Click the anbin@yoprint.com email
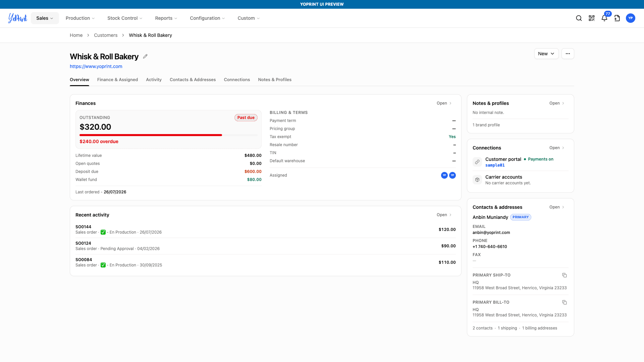 pyautogui.click(x=491, y=233)
